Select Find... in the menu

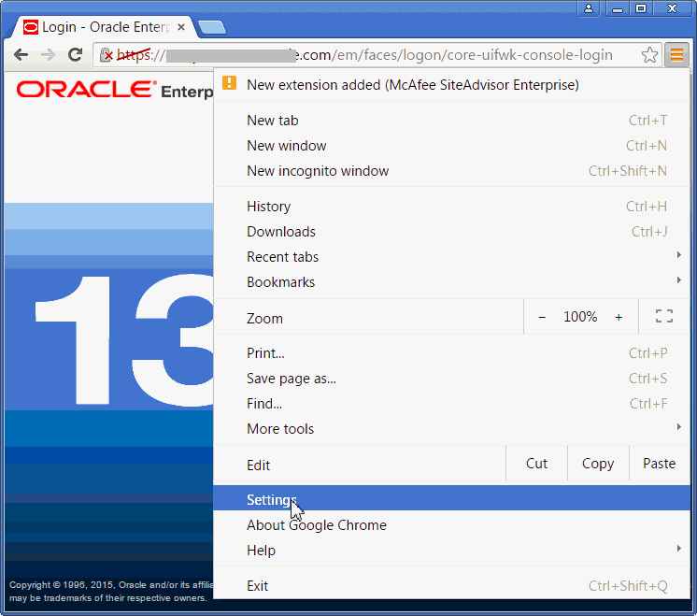tap(451, 404)
